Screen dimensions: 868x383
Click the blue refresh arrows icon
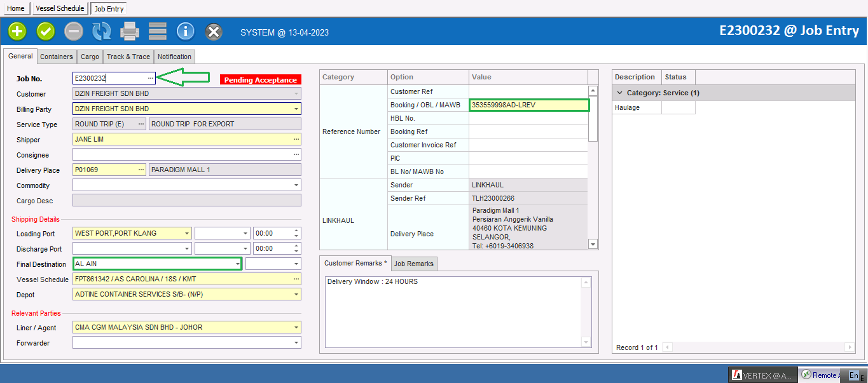pyautogui.click(x=102, y=30)
